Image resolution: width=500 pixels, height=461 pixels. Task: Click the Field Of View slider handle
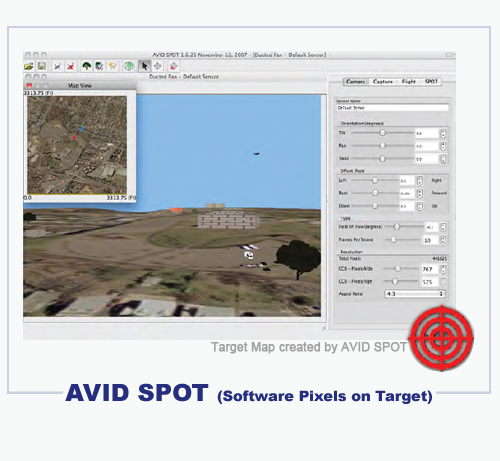pos(397,227)
